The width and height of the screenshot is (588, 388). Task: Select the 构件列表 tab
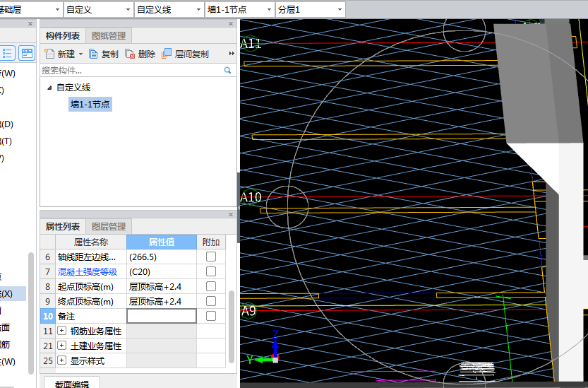[x=63, y=35]
